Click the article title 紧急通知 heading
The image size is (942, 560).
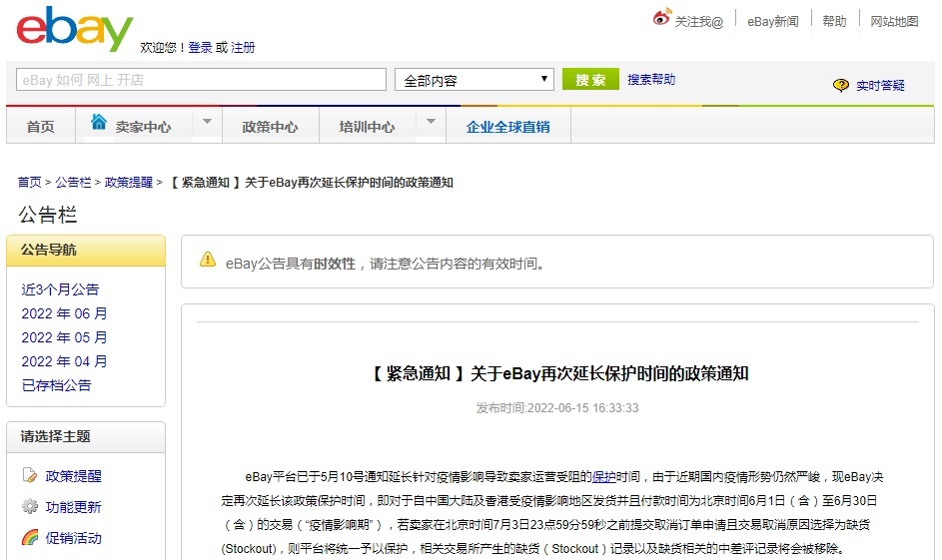pyautogui.click(x=558, y=373)
